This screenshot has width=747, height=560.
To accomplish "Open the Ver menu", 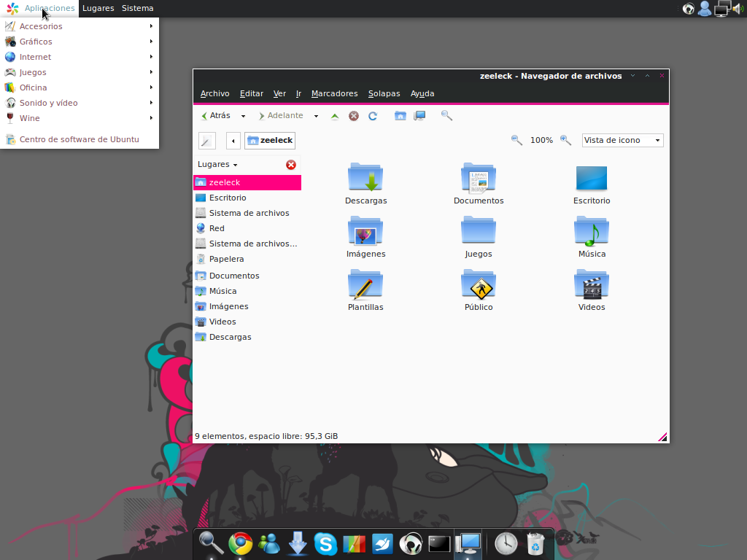I will [x=279, y=93].
